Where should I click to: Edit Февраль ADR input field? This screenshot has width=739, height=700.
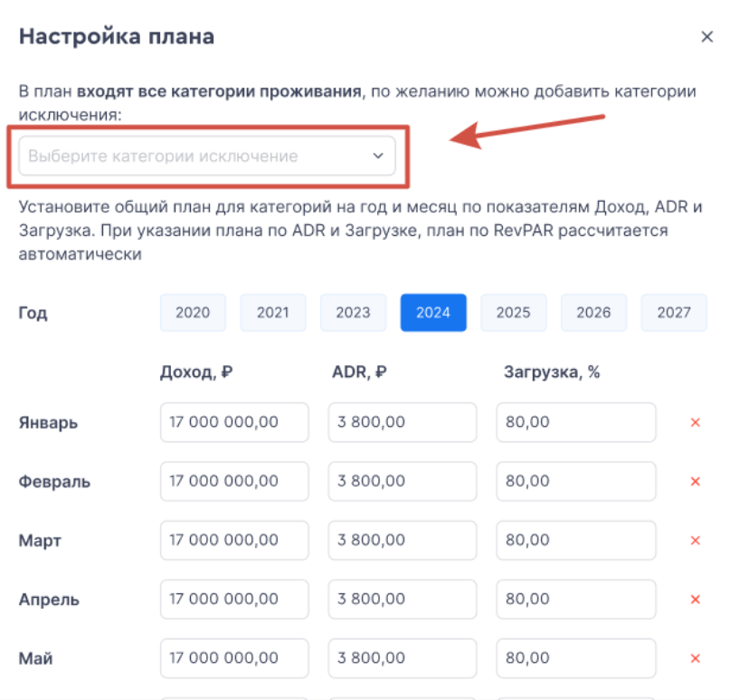coord(403,481)
